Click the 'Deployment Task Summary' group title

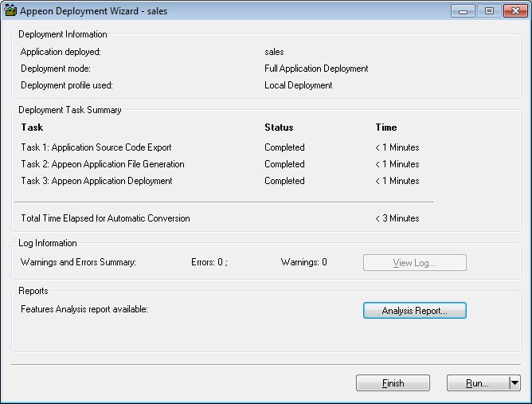pos(70,110)
